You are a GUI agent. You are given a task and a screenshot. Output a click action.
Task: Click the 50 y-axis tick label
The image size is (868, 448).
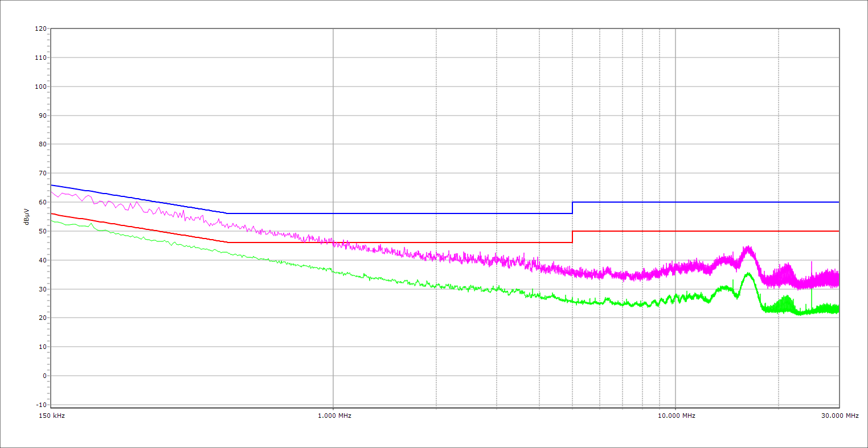coord(42,231)
